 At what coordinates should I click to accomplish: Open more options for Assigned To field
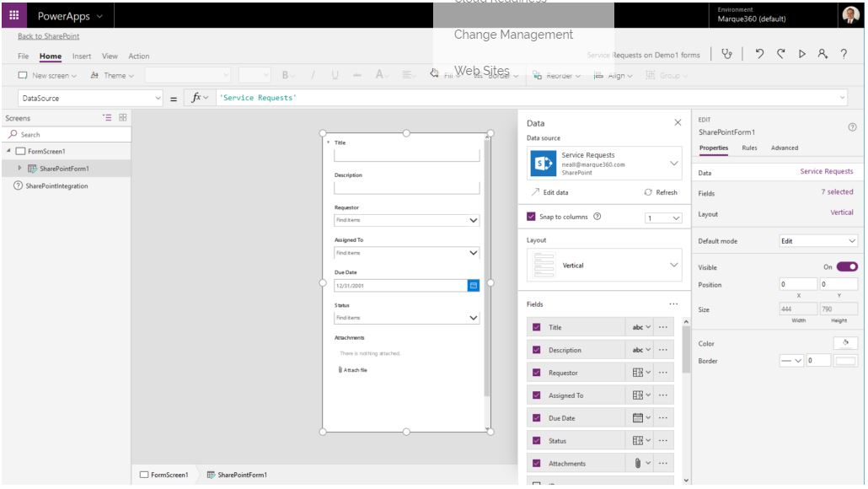coord(663,395)
